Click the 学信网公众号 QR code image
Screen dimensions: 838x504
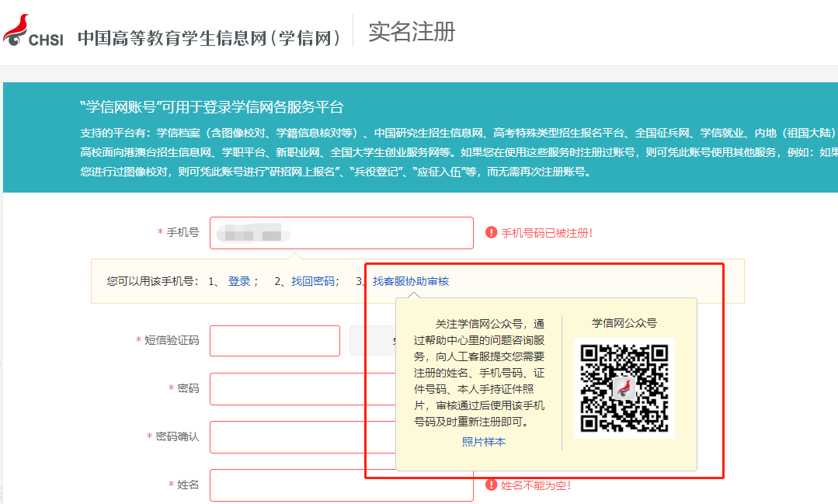[624, 388]
